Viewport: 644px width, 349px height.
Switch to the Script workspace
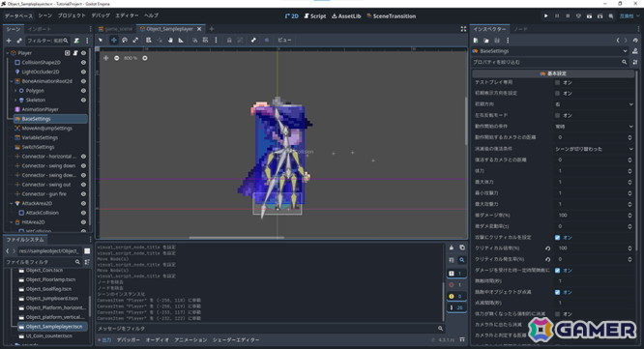pos(315,16)
